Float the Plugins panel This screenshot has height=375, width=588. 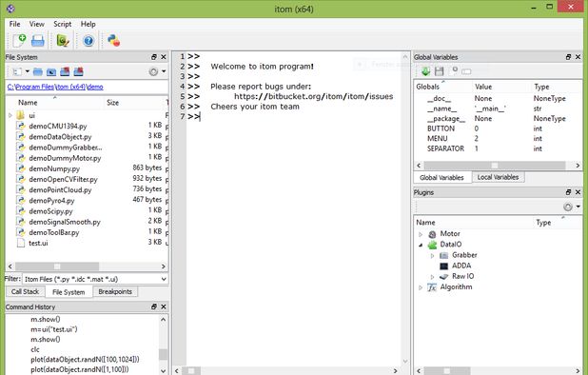coord(568,192)
